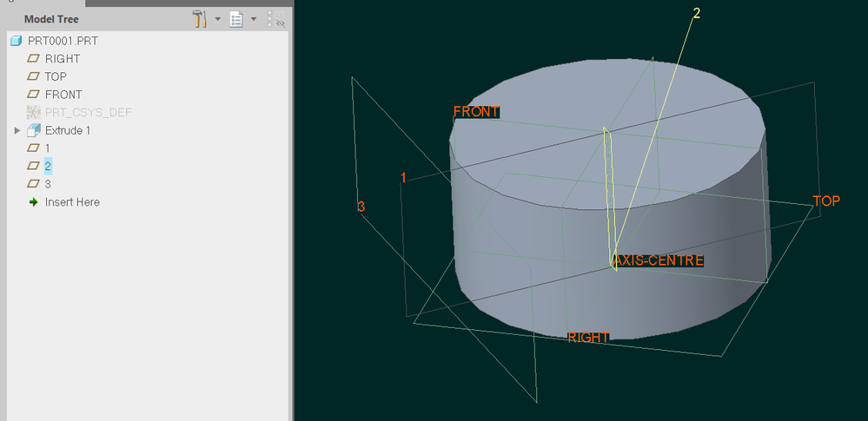The width and height of the screenshot is (868, 421).
Task: Select the RIGHT datum plane in tree
Action: [62, 59]
